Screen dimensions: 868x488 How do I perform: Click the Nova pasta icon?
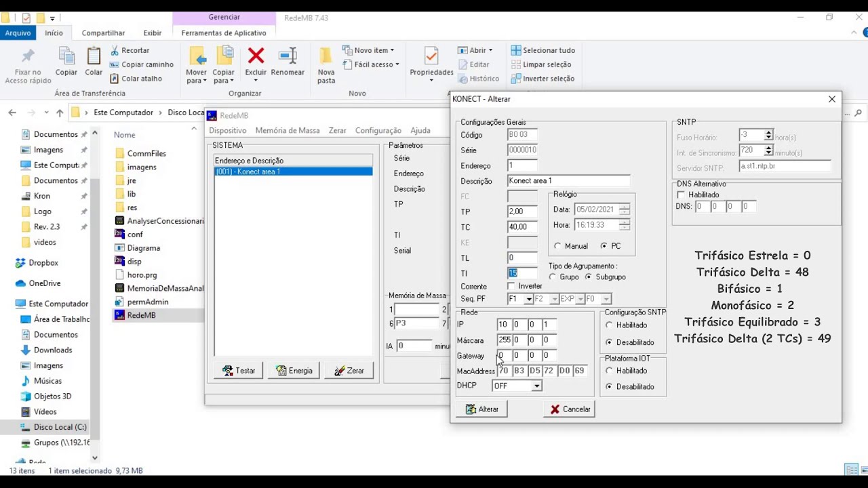point(326,56)
